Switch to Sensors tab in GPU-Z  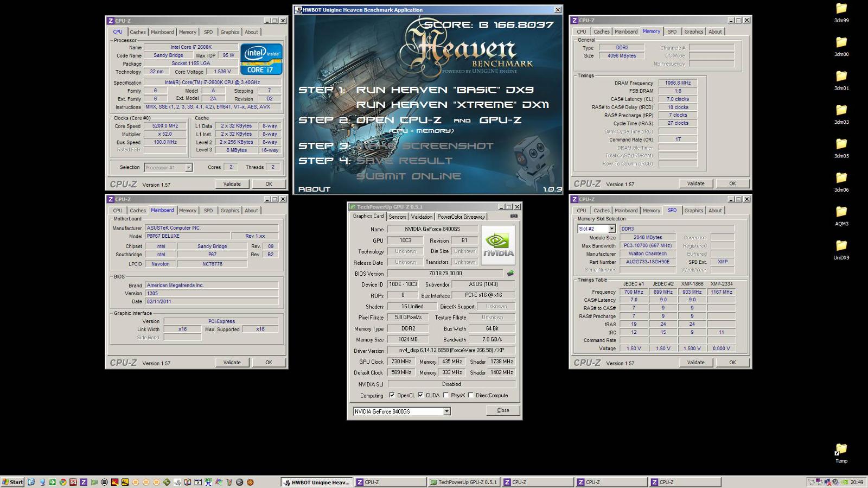click(397, 217)
